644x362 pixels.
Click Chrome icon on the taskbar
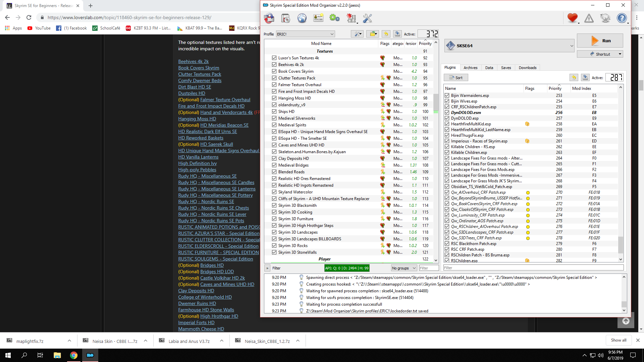pos(74,355)
